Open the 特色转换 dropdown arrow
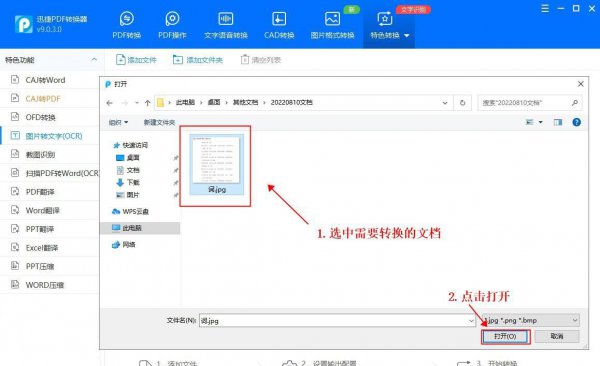The width and height of the screenshot is (600, 366). 407,36
